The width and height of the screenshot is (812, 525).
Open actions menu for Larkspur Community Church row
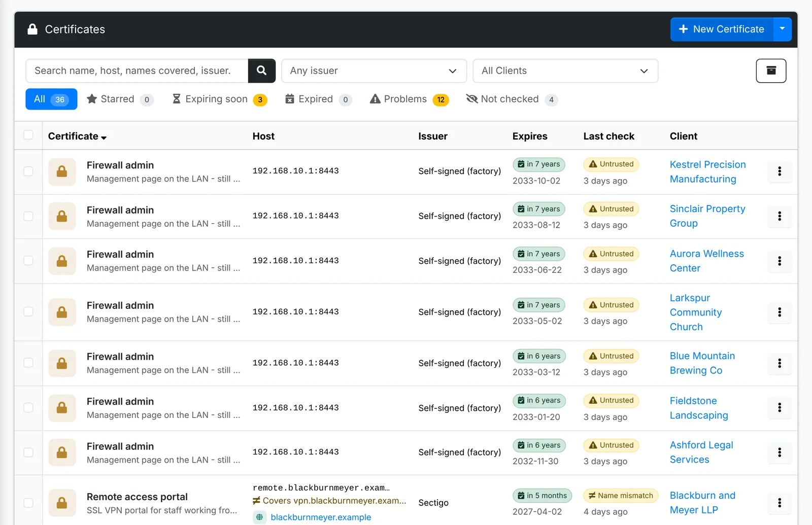click(x=780, y=312)
